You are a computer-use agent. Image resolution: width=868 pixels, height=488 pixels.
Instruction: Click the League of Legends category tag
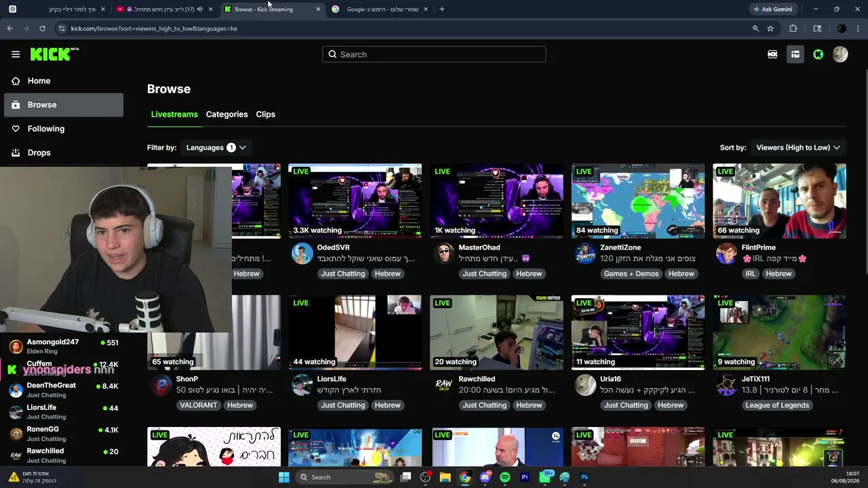[x=777, y=405]
